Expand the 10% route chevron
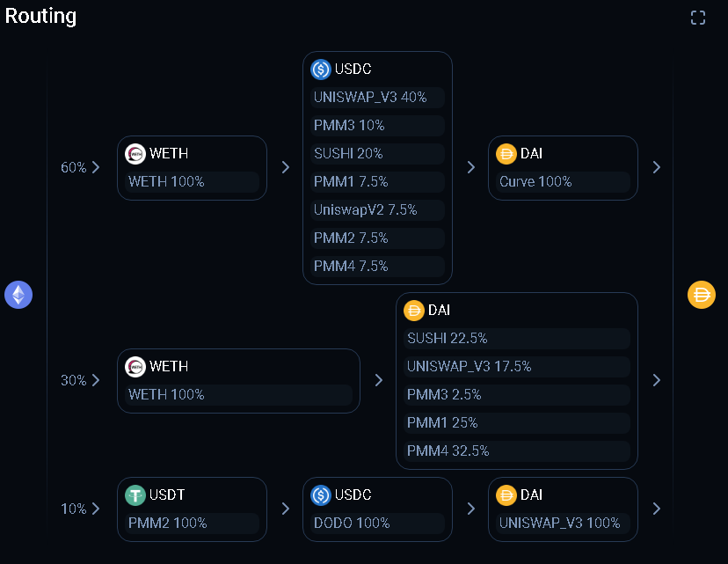The height and width of the screenshot is (564, 728). (96, 509)
